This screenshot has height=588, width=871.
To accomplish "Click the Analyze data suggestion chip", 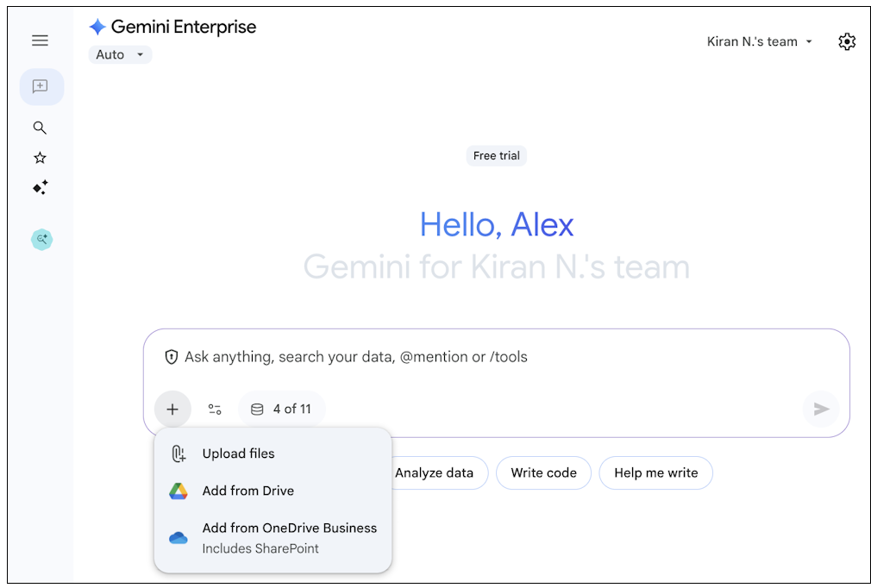I will [434, 472].
